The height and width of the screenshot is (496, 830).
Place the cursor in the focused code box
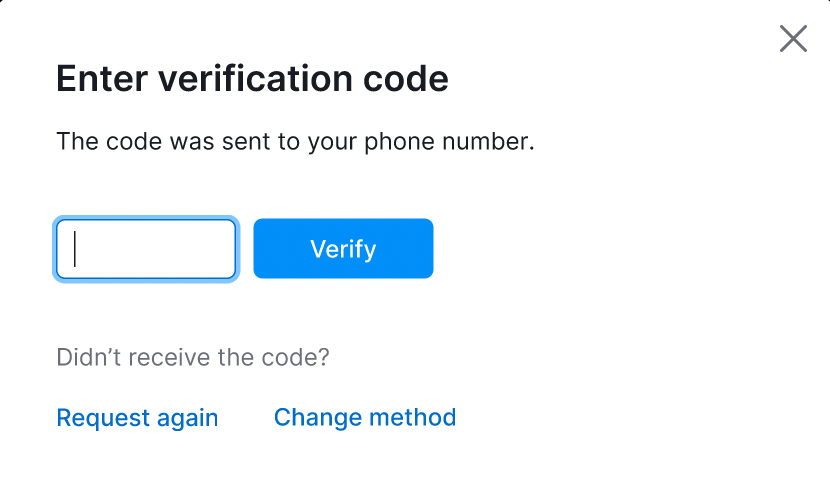[x=146, y=249]
